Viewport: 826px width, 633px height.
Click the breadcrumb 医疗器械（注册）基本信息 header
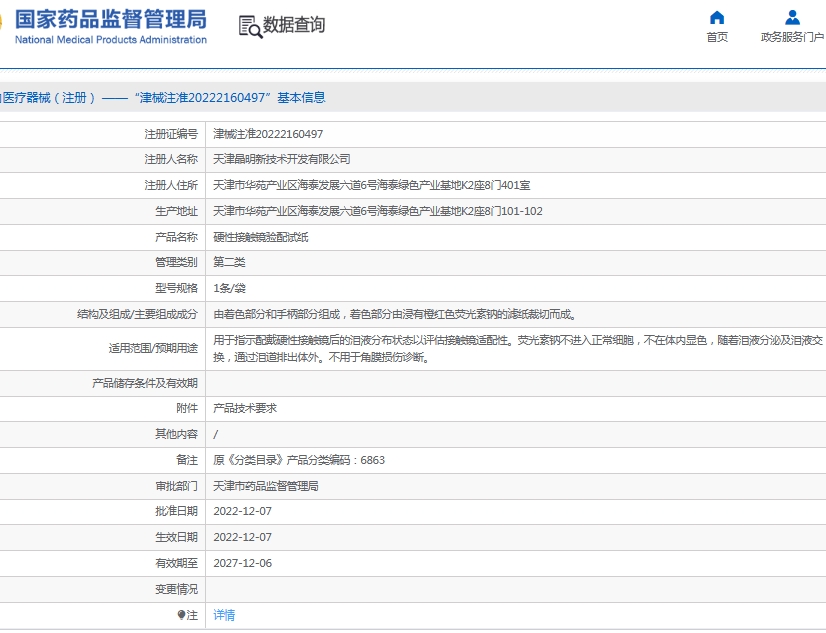[x=163, y=97]
